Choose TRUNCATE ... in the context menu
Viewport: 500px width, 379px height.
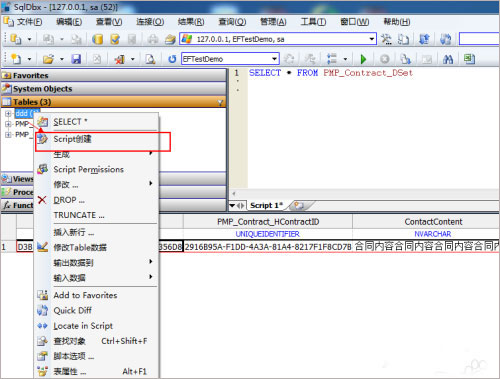97,215
